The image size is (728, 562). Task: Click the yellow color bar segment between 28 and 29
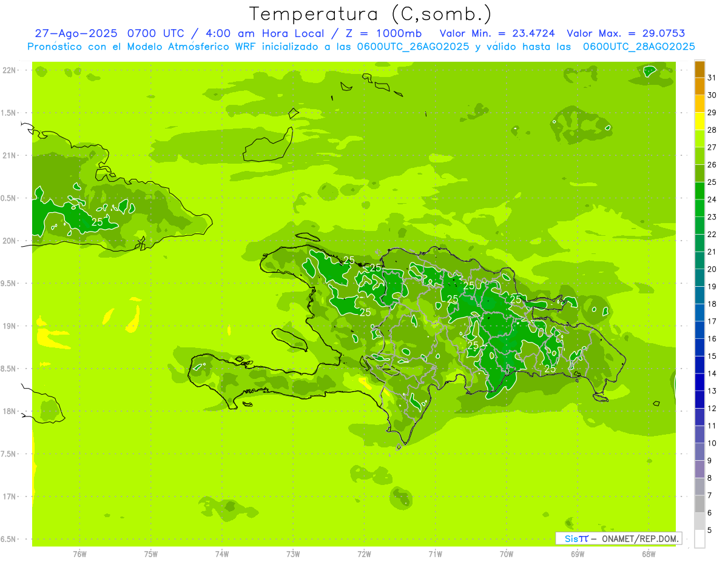[699, 121]
